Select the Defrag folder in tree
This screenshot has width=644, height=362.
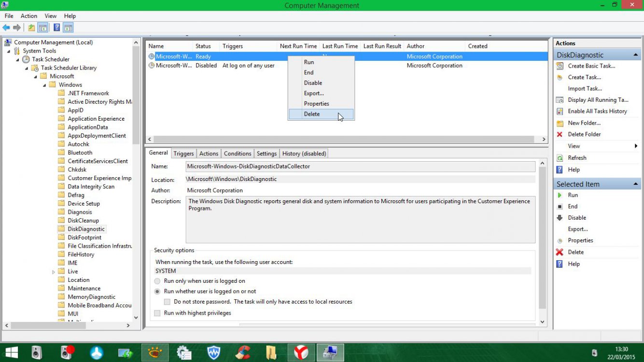click(x=76, y=195)
